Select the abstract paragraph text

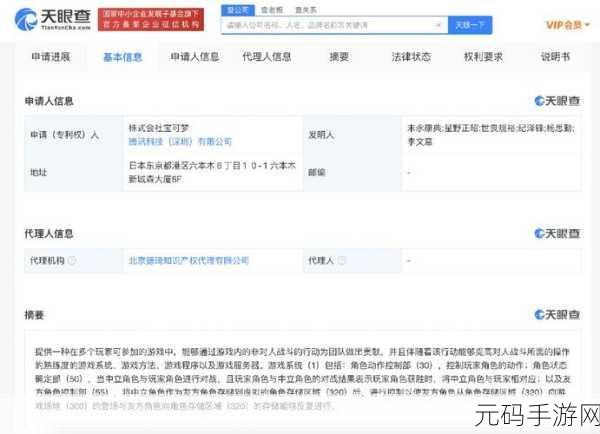[303, 379]
